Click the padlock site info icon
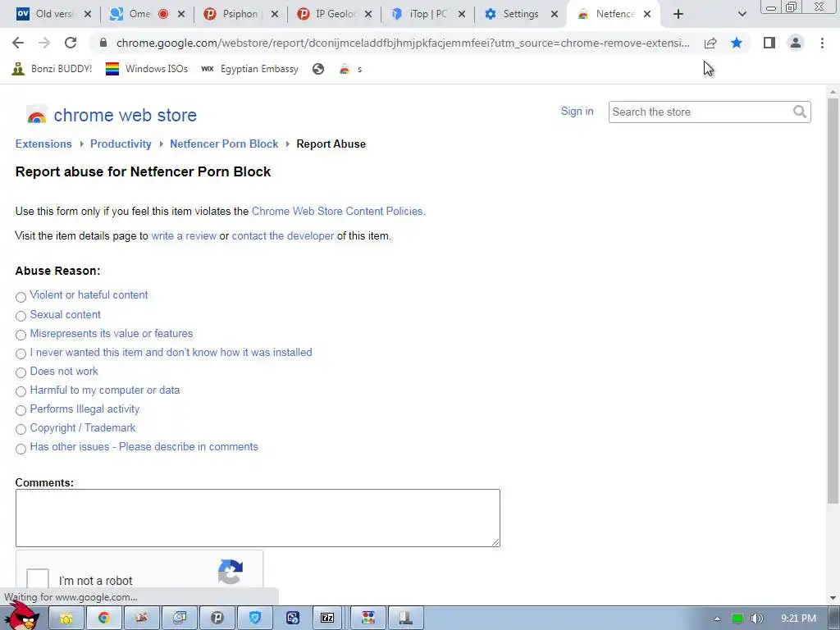 point(103,43)
